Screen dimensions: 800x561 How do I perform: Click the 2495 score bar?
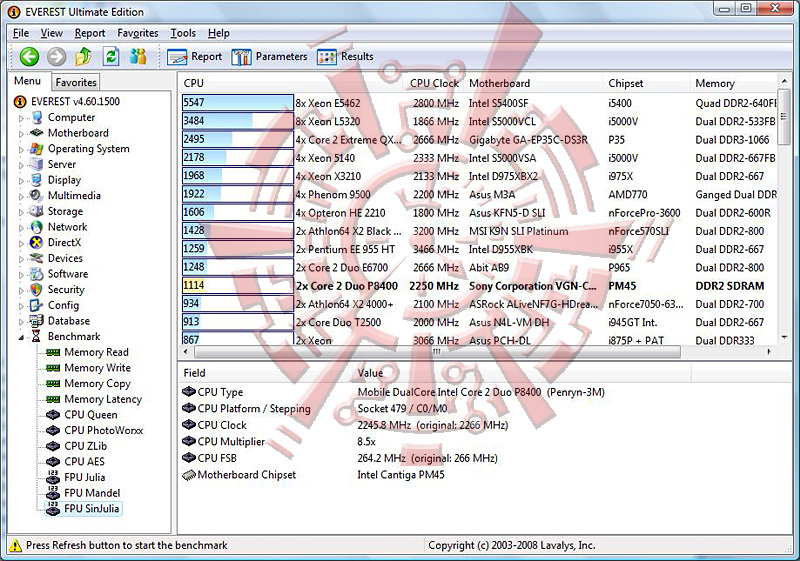(238, 139)
